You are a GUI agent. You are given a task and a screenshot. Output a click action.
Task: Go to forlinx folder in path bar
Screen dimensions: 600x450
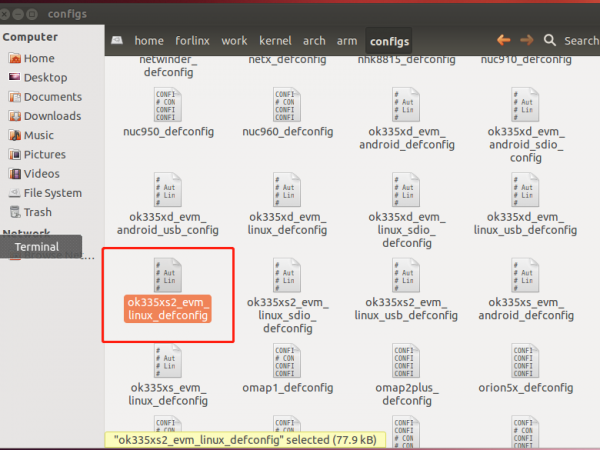(x=192, y=41)
